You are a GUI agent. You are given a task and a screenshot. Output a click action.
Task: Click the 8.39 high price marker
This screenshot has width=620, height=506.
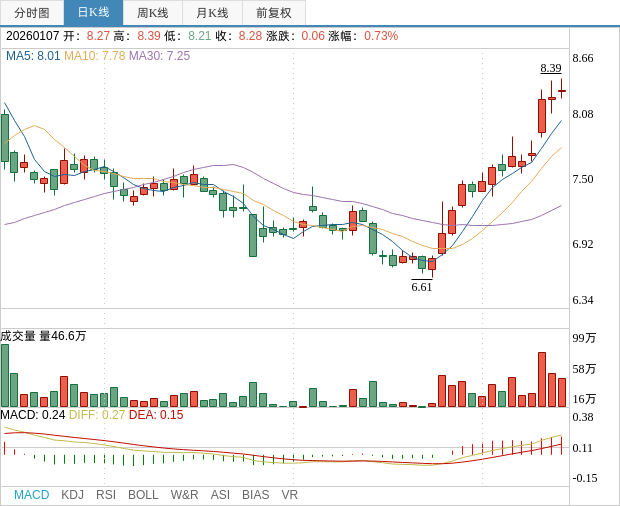tap(550, 68)
